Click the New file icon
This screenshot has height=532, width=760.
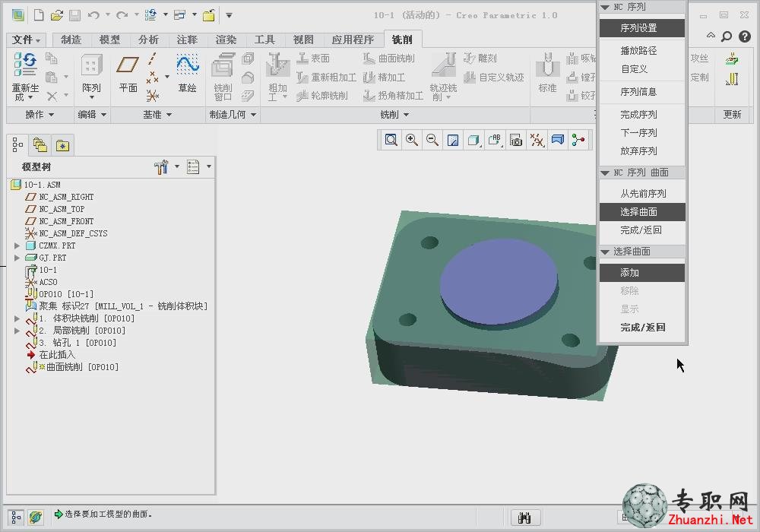[39, 15]
